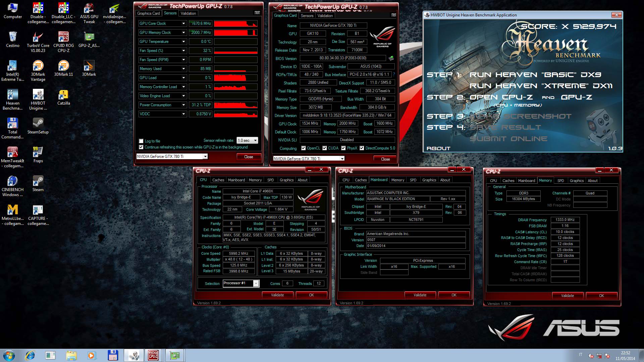Open Total Commander desktop shortcut
The width and height of the screenshot is (644, 362).
point(13,129)
